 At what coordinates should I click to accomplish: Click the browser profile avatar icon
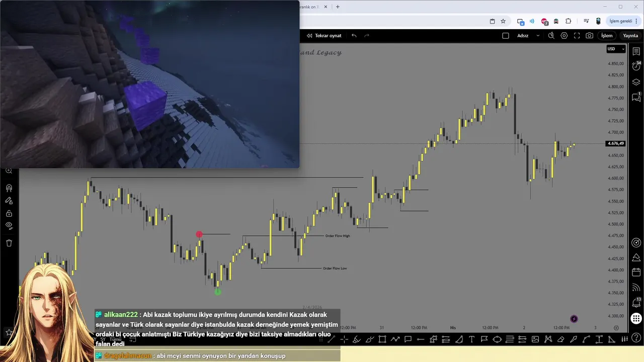598,21
